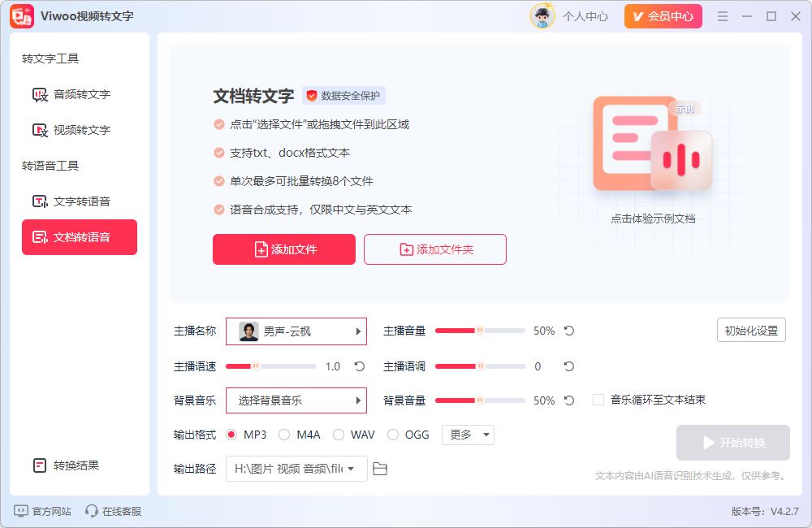Image resolution: width=812 pixels, height=528 pixels.
Task: Select OGG output format
Action: point(392,435)
